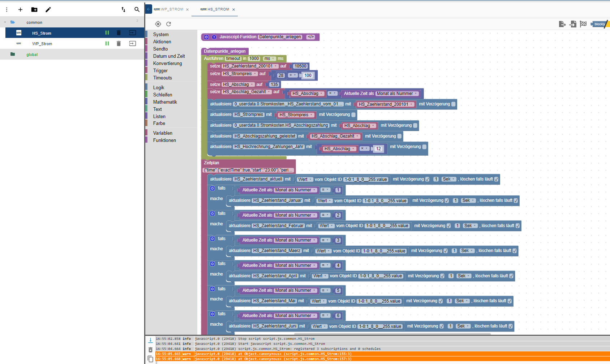Edit timeout value 1000 field
The image size is (610, 364).
[x=254, y=58]
